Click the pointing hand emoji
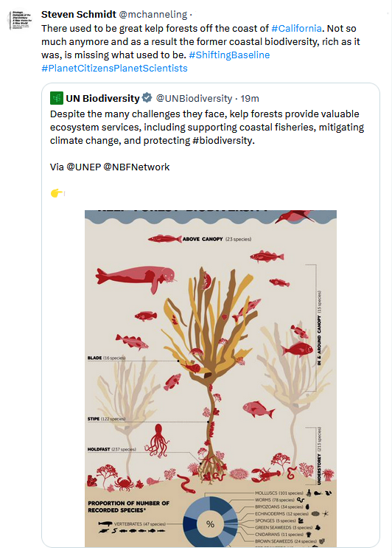This screenshot has height=556, width=392. point(57,193)
